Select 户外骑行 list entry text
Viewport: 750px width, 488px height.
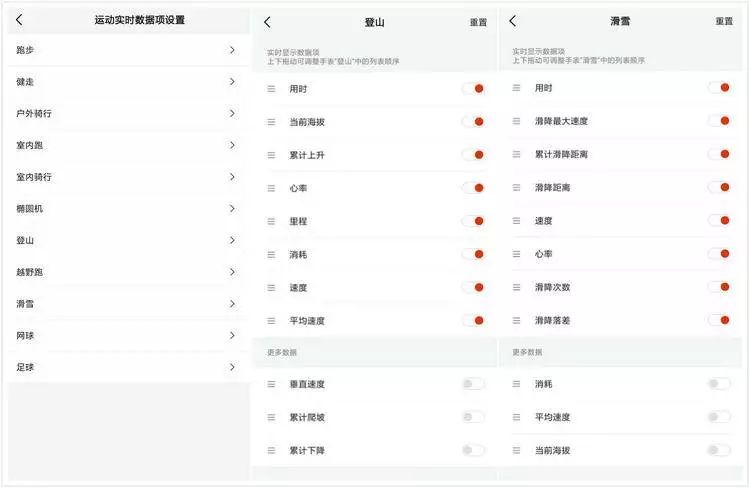click(x=33, y=113)
